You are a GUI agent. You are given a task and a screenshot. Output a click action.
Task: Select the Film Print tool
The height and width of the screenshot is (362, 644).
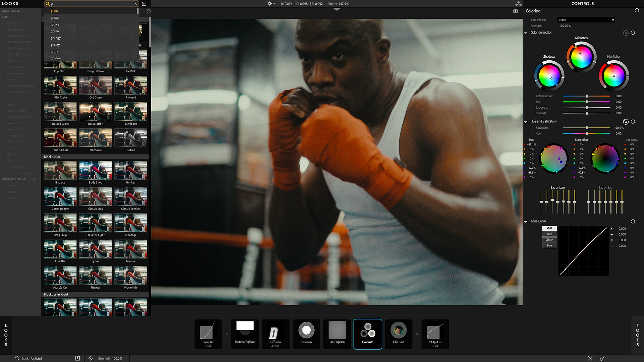398,334
